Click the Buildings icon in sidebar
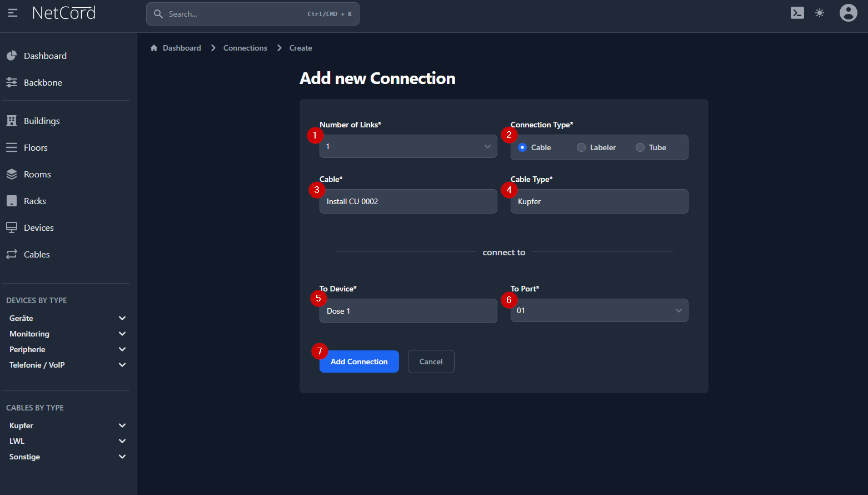 pos(12,121)
